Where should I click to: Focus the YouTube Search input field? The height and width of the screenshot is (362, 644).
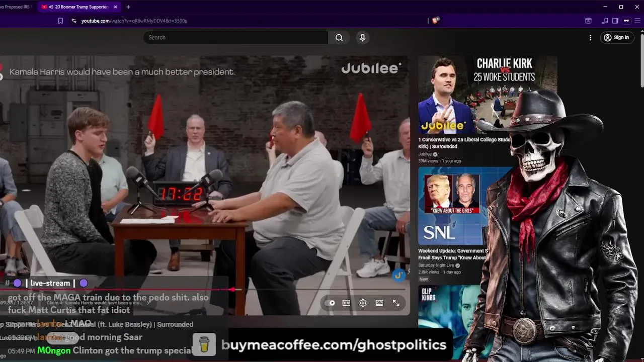[235, 38]
